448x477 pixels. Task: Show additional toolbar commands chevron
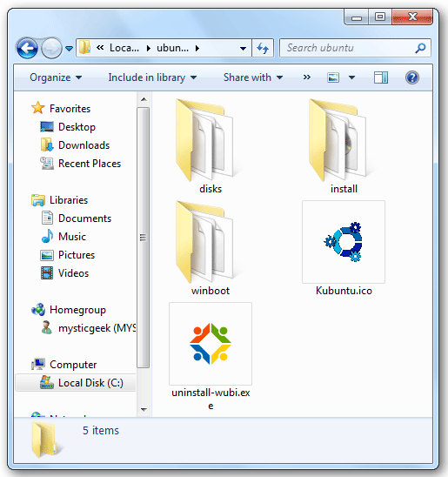point(307,77)
